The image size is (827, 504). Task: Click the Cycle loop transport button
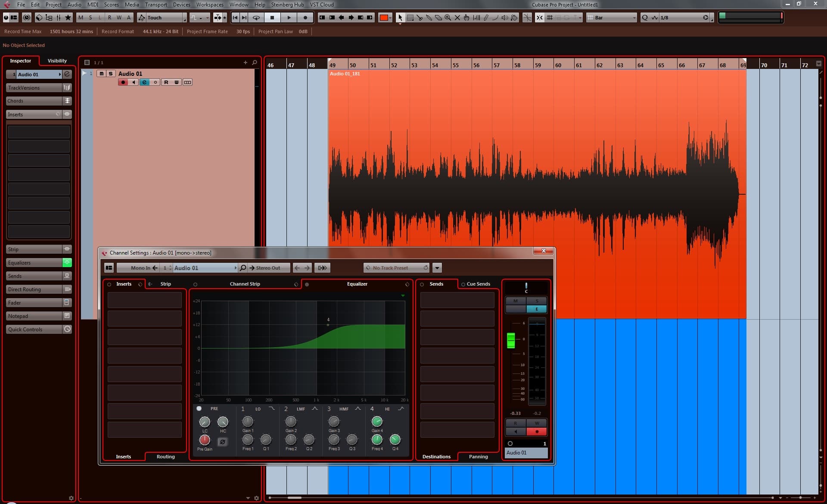(x=256, y=18)
